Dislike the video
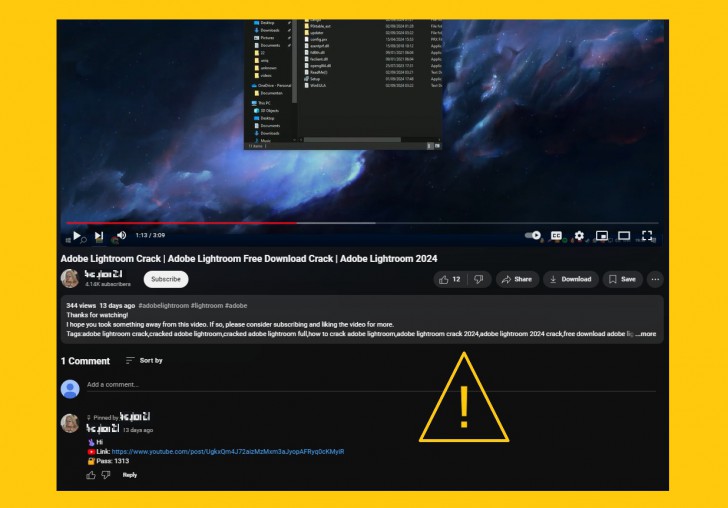 click(x=479, y=280)
